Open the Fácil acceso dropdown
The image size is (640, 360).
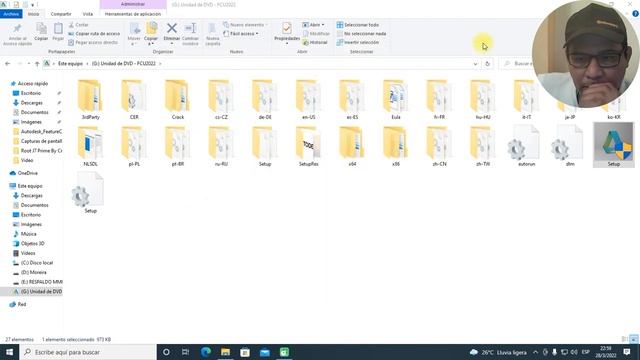point(241,33)
